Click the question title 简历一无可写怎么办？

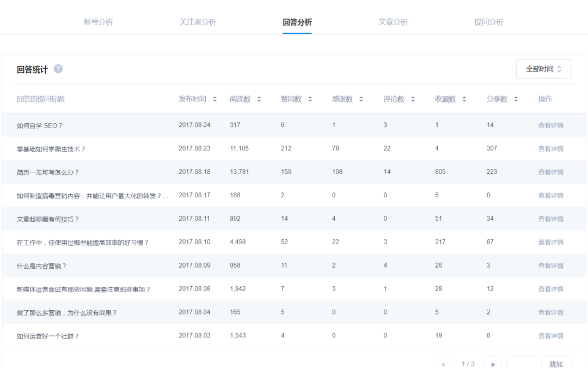[x=47, y=172]
